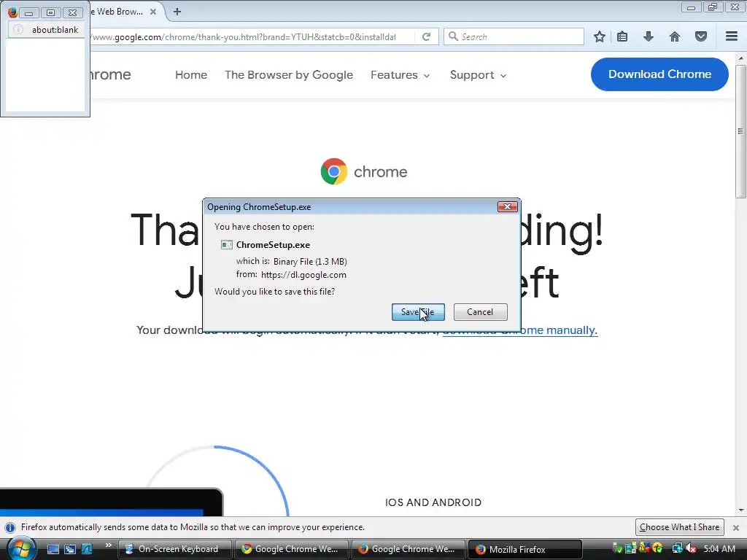The height and width of the screenshot is (560, 747).
Task: Focus the Firefox search box
Action: coord(514,36)
